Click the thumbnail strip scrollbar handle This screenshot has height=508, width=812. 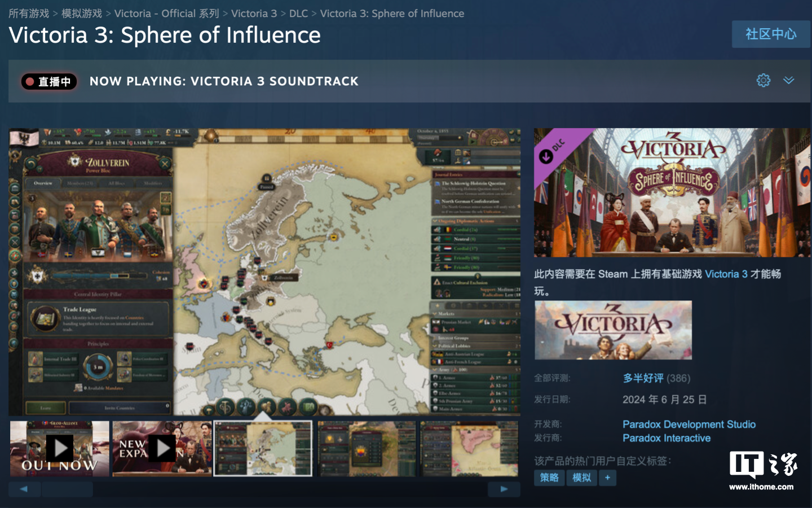[67, 489]
